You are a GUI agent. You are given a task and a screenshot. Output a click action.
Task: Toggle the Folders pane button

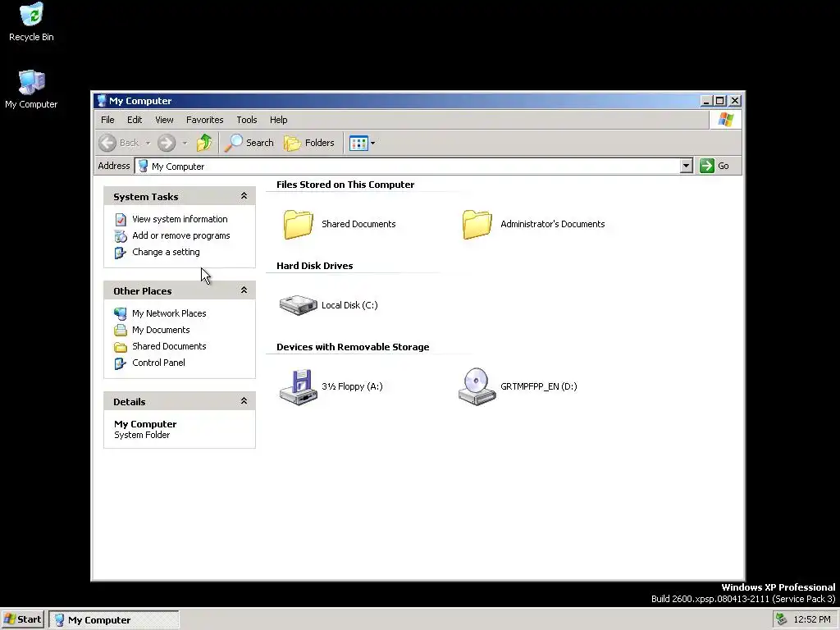point(309,143)
